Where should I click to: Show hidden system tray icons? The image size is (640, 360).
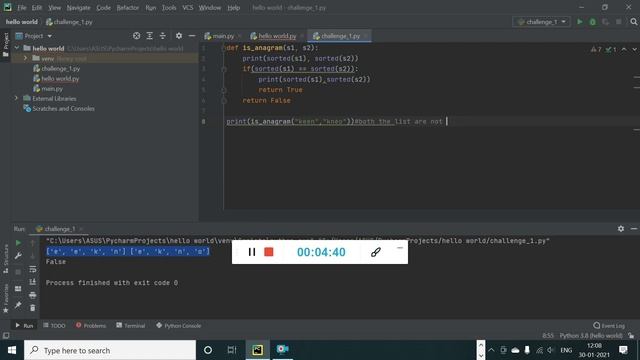coord(491,350)
